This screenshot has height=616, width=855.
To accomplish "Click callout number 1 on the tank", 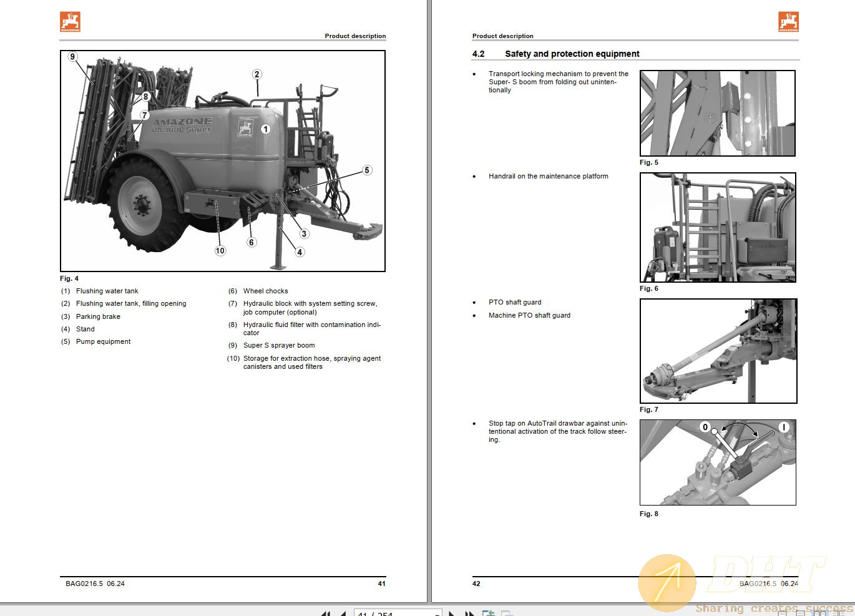I will tap(266, 129).
